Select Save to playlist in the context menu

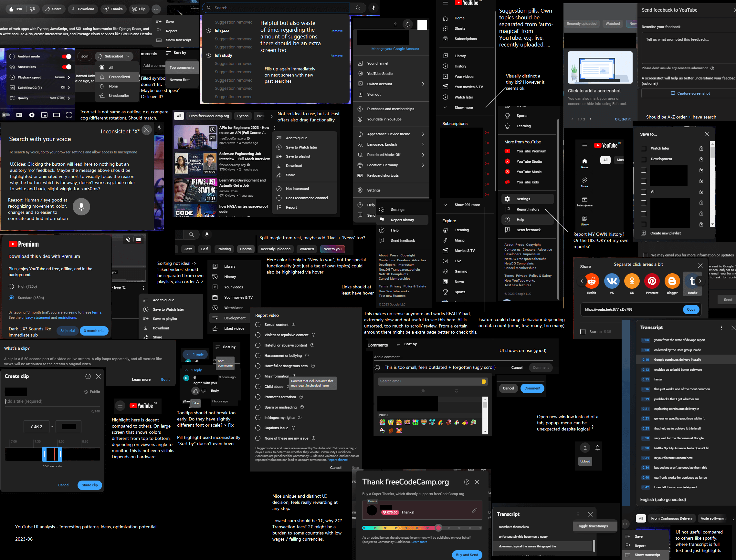click(x=298, y=156)
